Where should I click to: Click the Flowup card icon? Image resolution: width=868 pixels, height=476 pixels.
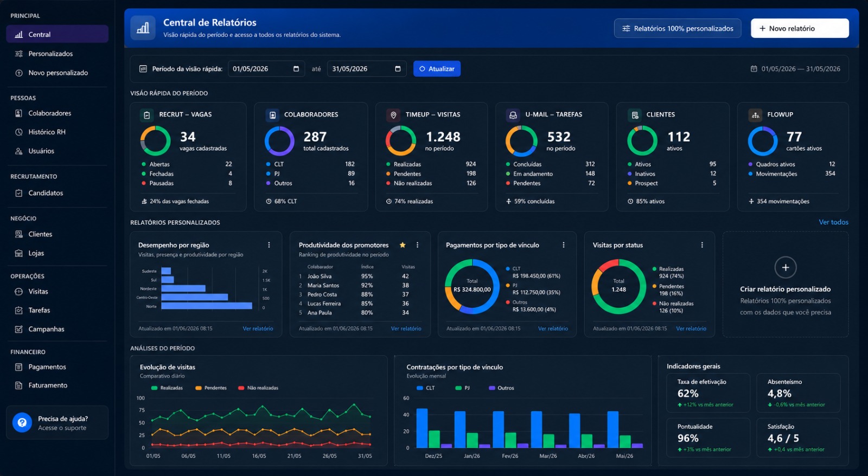755,115
